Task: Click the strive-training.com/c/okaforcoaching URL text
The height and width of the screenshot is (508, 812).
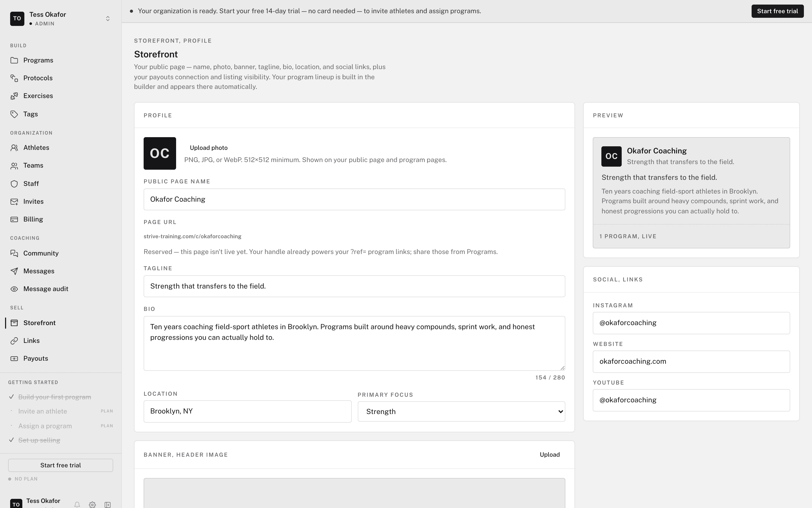Action: [x=193, y=236]
